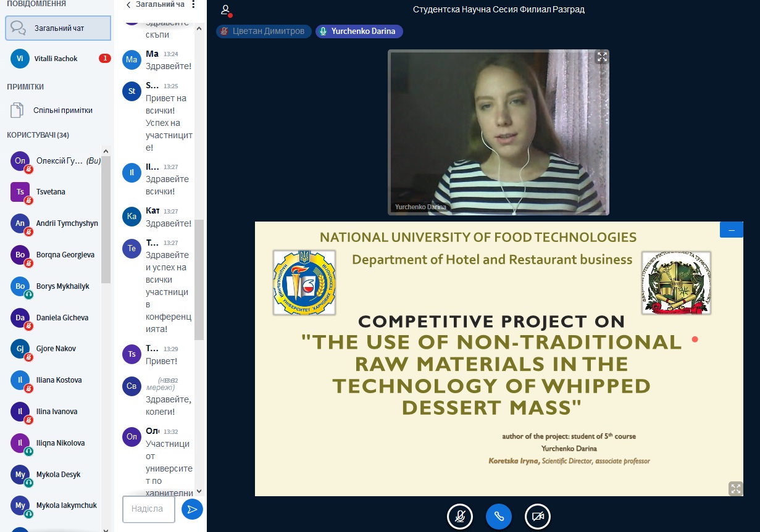Open the Загальний чат conversation
Screen dimensions: 760x532
pyautogui.click(x=58, y=28)
